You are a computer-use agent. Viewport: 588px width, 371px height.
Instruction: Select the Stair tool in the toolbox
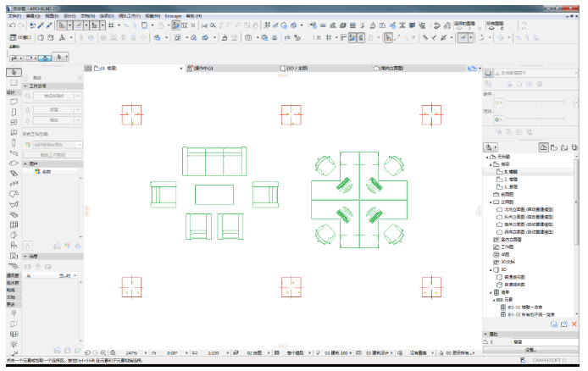(14, 173)
